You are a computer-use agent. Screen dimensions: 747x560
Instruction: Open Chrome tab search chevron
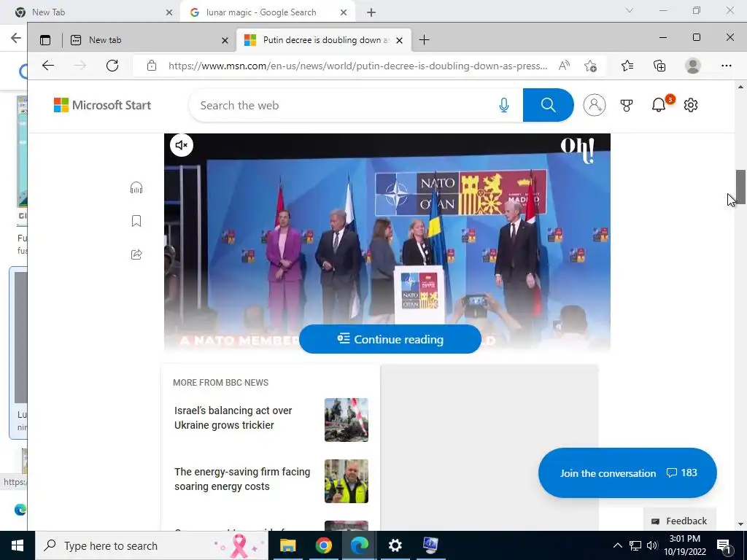(630, 10)
